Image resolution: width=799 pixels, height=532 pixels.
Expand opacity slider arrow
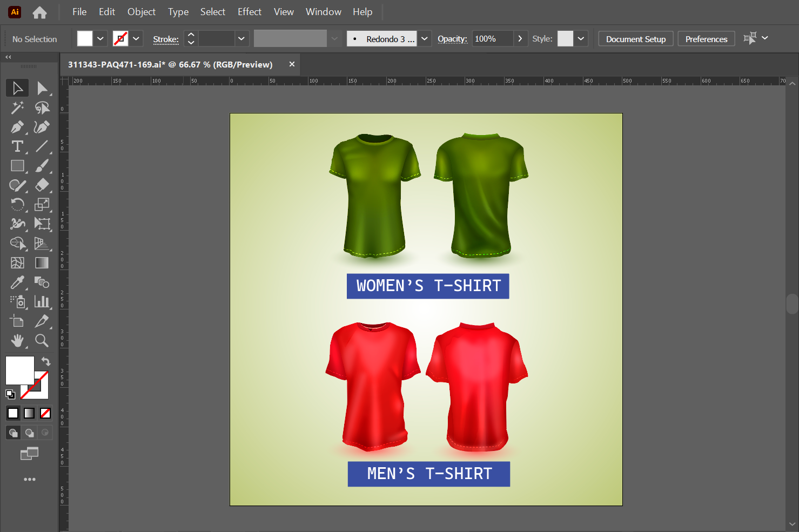pyautogui.click(x=520, y=39)
